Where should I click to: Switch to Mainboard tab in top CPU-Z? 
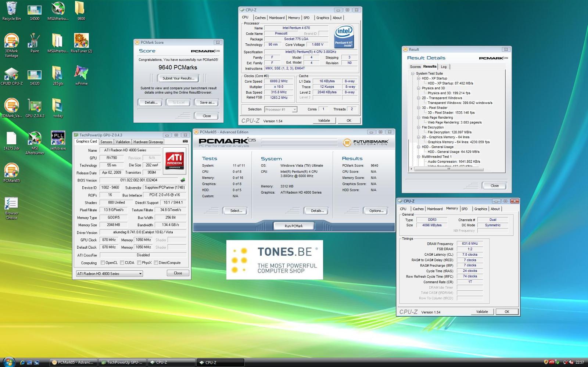[277, 18]
